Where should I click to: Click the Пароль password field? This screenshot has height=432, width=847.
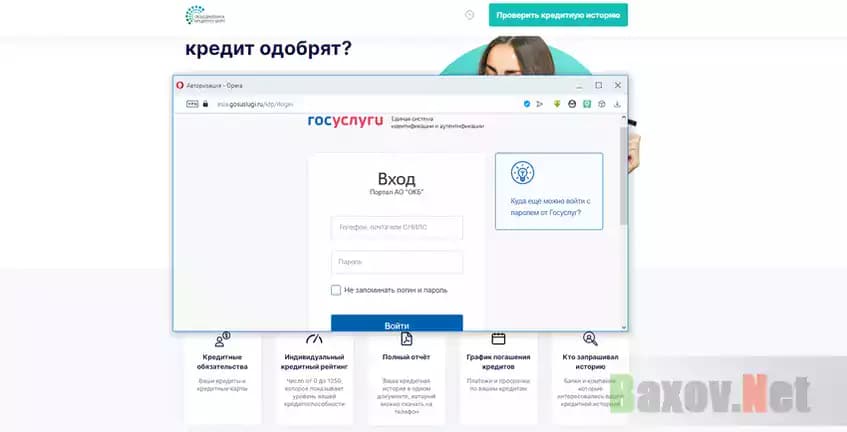pyautogui.click(x=397, y=262)
